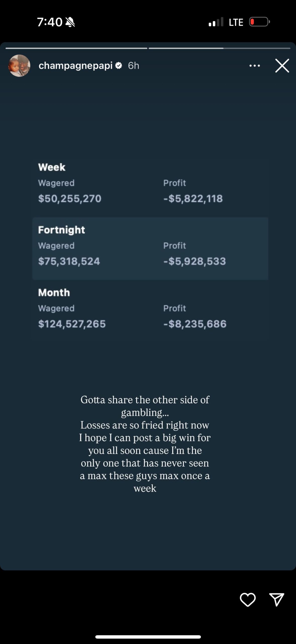Close the story with the X icon
This screenshot has height=644, width=296.
(282, 66)
